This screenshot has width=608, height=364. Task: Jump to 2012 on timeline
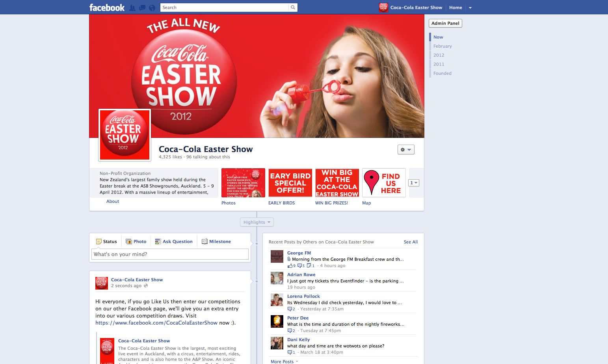tap(439, 55)
